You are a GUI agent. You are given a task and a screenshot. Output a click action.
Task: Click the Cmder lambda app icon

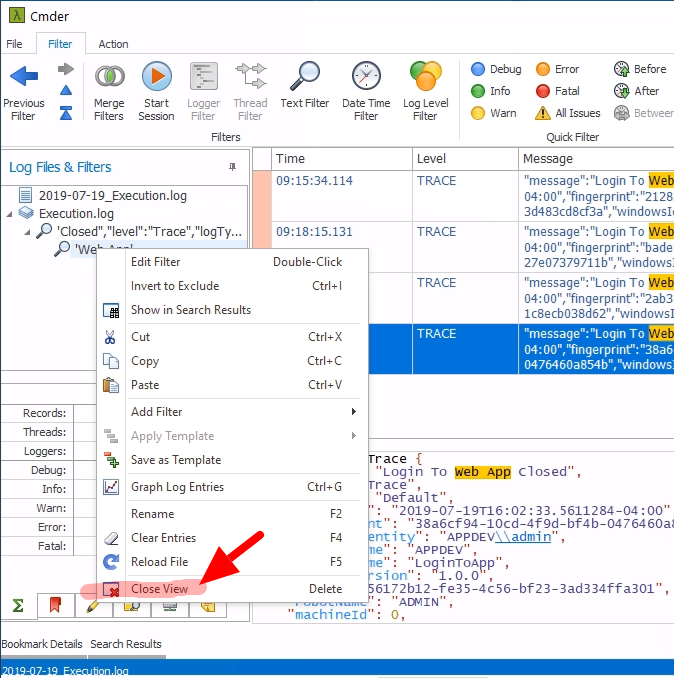[17, 16]
